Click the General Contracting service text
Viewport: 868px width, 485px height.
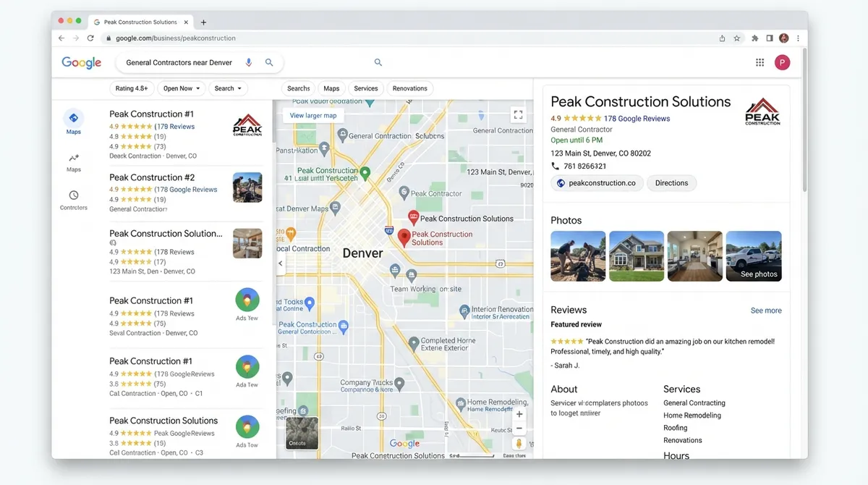(x=694, y=403)
